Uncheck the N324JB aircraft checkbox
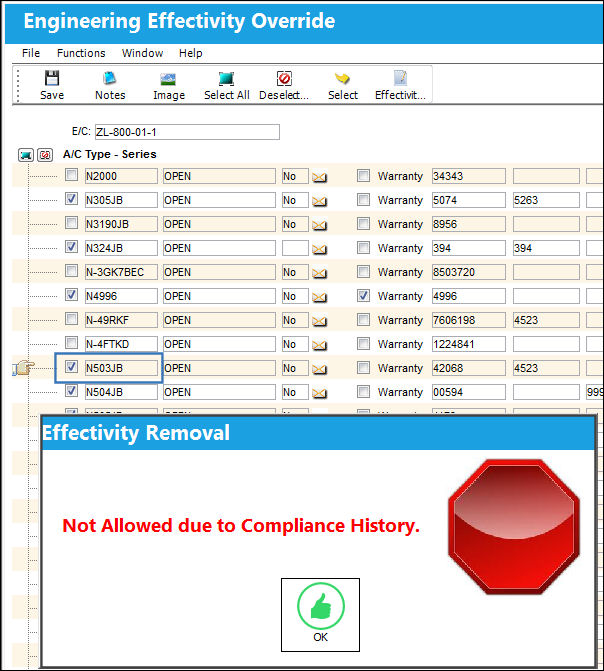This screenshot has width=604, height=671. [x=71, y=247]
